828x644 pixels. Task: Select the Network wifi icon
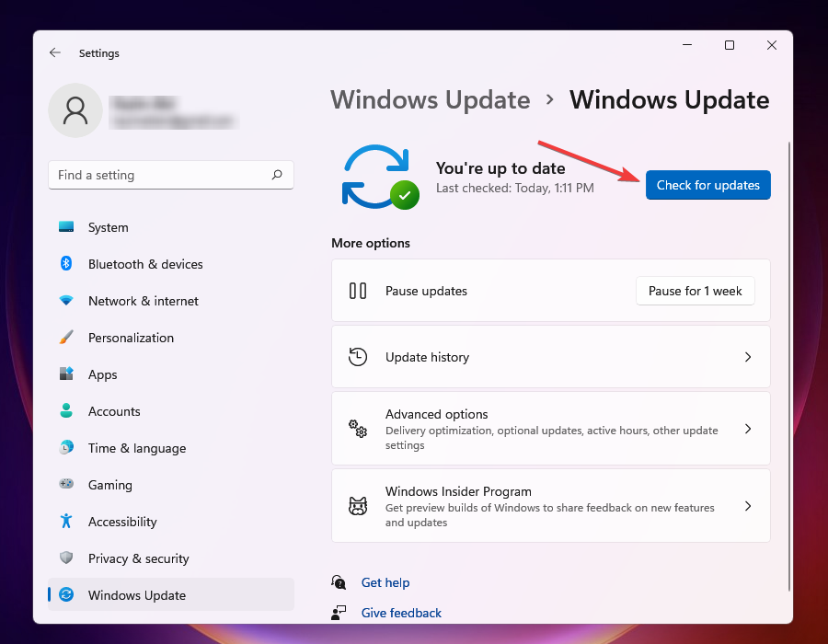tap(66, 300)
